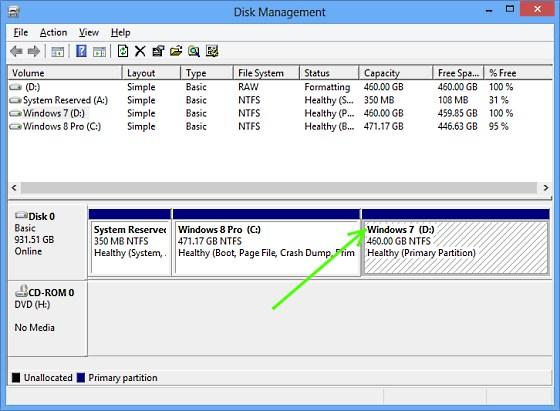Image resolution: width=560 pixels, height=411 pixels.
Task: Click the RAW file system cell
Action: point(248,87)
